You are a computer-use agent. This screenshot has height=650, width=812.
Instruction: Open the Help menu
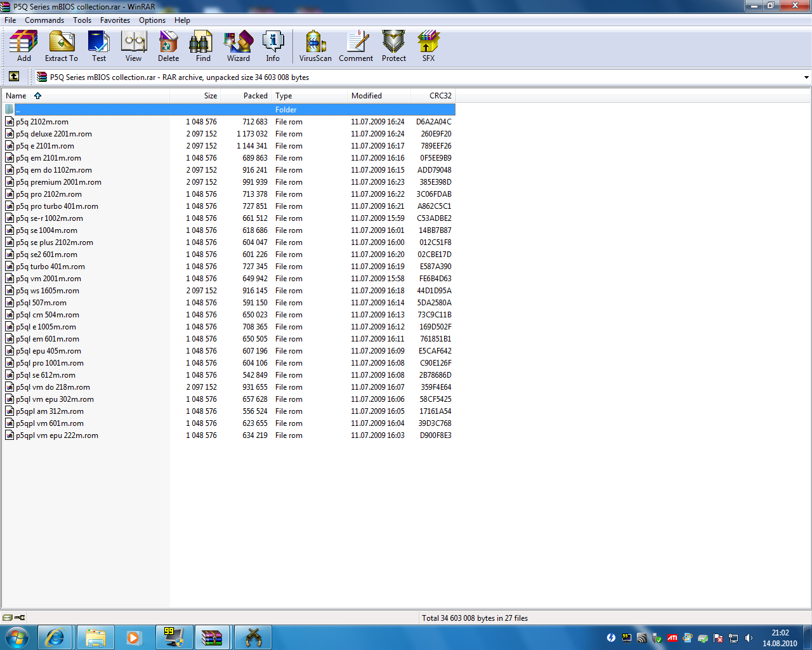point(182,20)
